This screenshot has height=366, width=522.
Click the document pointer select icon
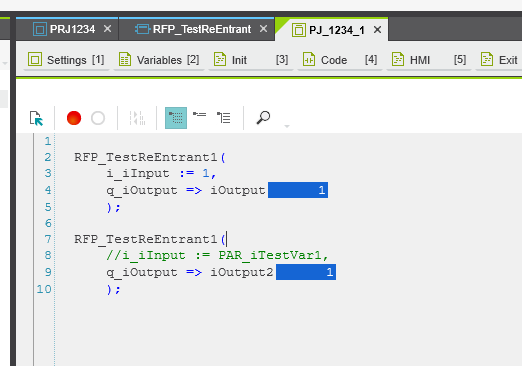[36, 118]
